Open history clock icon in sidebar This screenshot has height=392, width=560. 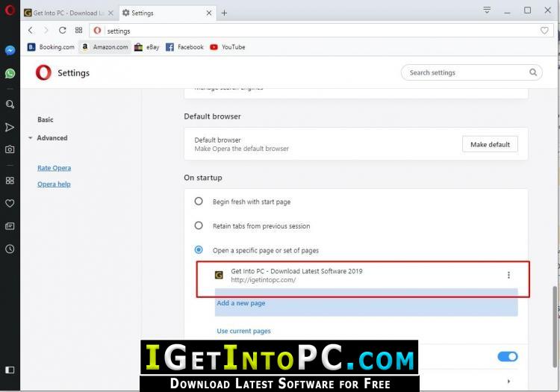pos(10,249)
